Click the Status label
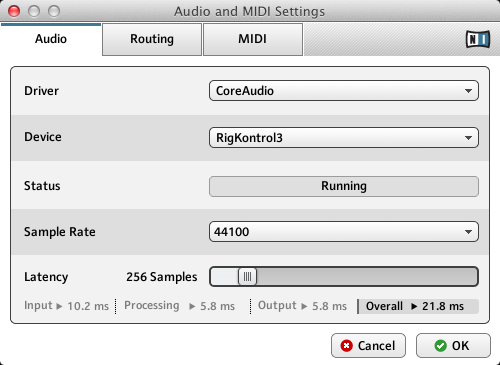The height and width of the screenshot is (365, 500). 42,186
